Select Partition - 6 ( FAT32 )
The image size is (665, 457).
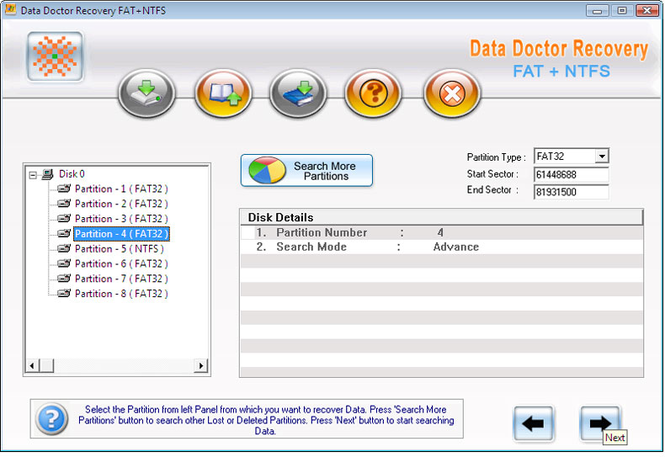click(x=121, y=264)
